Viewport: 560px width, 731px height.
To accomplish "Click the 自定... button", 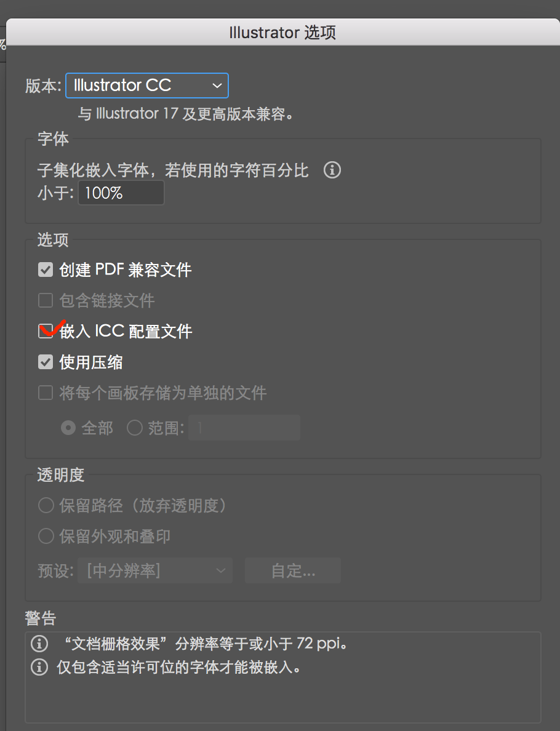I will pos(294,570).
